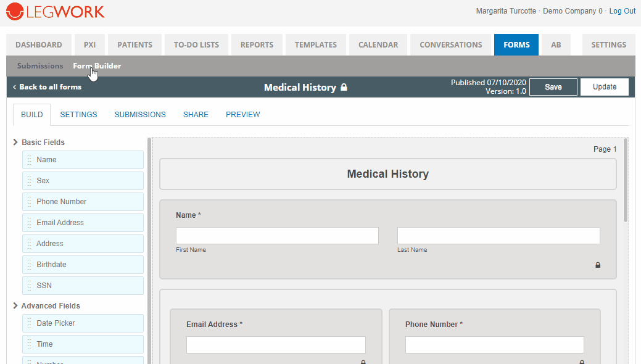Go back to all forms
This screenshot has width=641, height=364.
click(x=47, y=87)
